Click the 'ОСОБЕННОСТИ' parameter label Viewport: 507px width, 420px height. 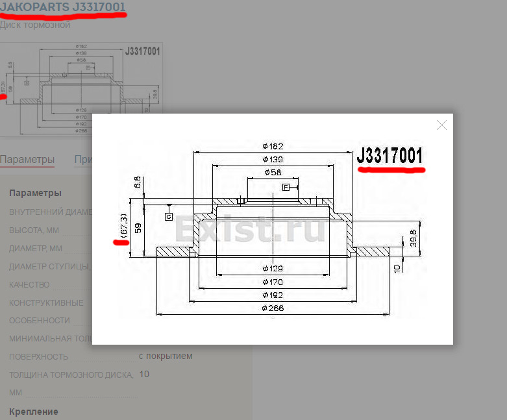coord(40,321)
